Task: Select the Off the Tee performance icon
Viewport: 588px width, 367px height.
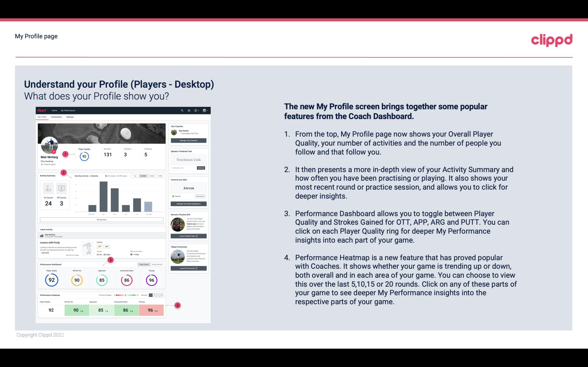Action: click(x=77, y=280)
